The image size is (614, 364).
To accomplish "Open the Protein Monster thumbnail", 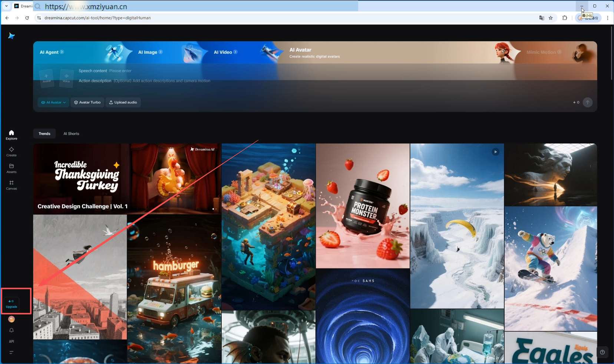I will (363, 206).
